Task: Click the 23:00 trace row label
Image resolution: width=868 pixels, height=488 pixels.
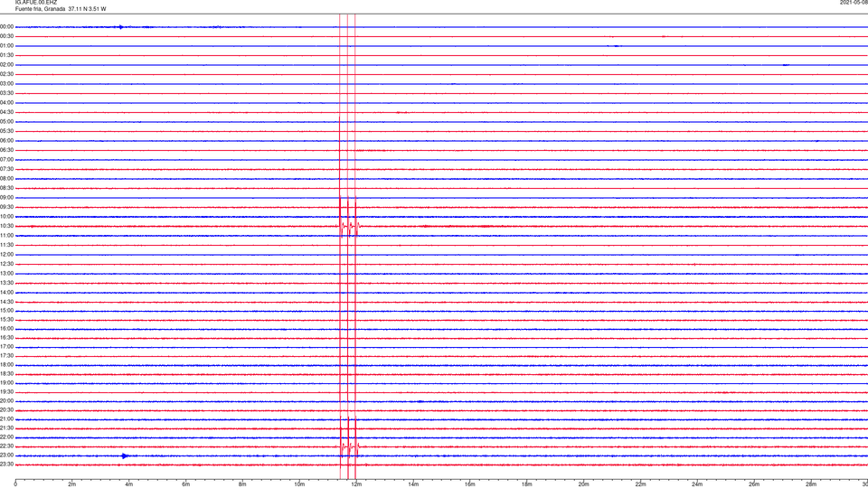Action: point(6,455)
